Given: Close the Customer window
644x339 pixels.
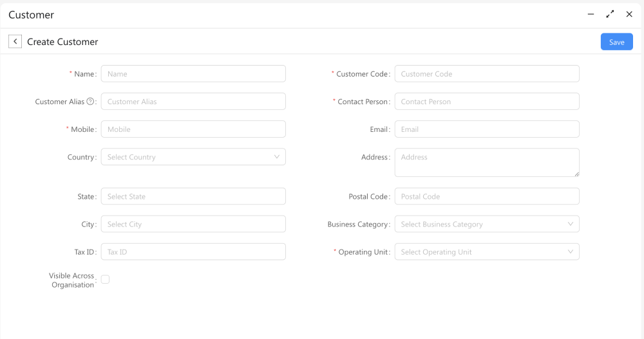Looking at the screenshot, I should point(629,14).
